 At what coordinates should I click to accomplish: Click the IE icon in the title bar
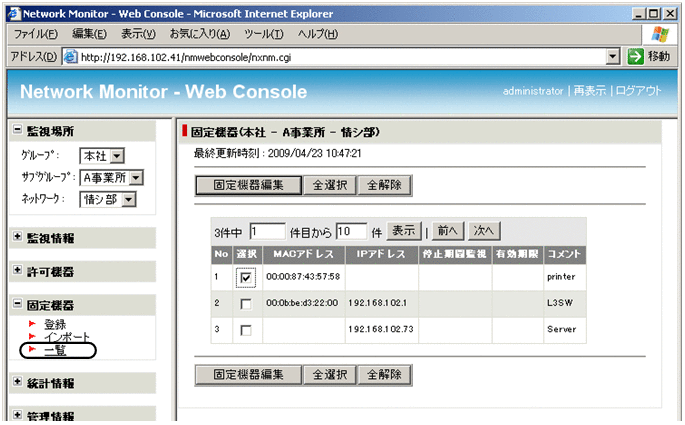coord(14,14)
